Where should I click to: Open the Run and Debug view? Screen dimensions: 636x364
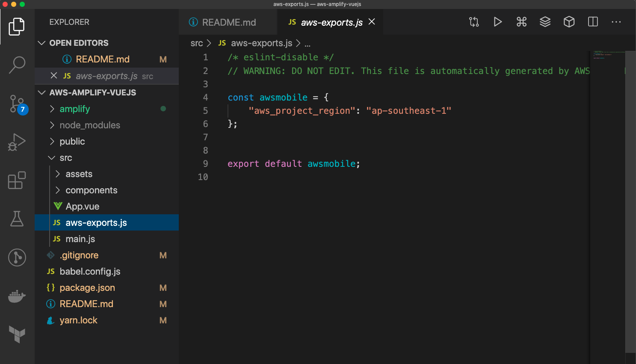click(17, 142)
